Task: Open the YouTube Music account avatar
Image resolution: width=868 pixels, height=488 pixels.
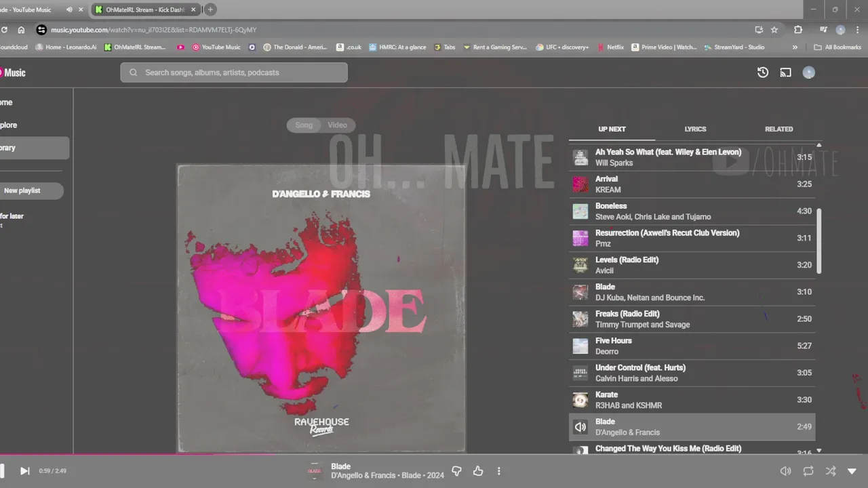Action: [808, 73]
